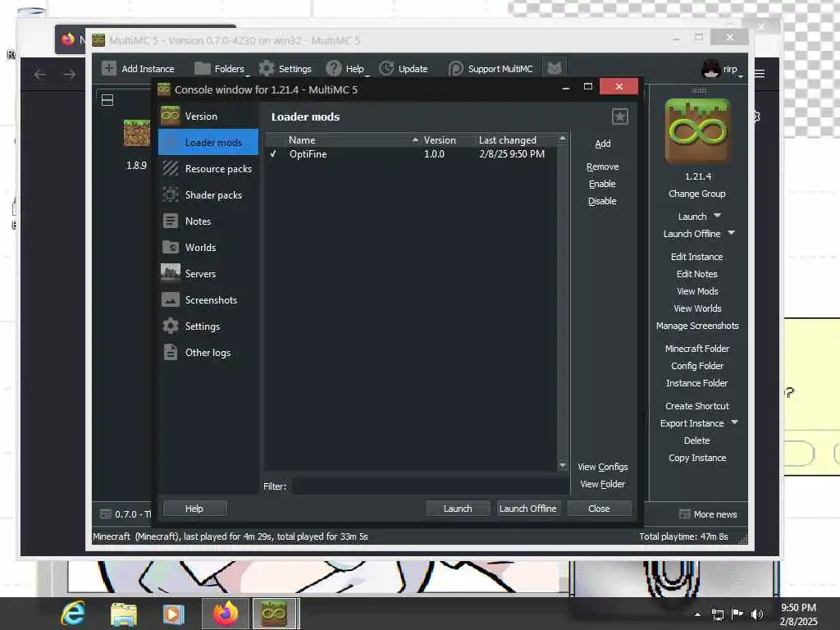Click the star icon beside Loader mods

(x=620, y=116)
